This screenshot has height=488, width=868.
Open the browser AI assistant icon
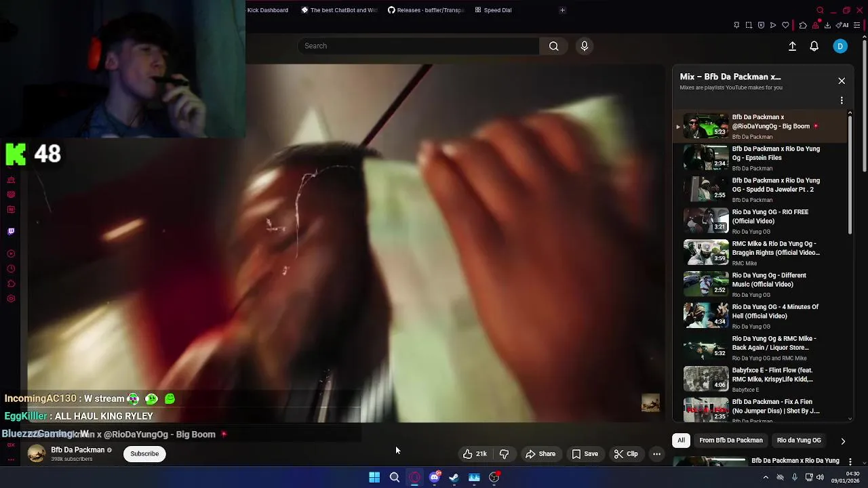(x=843, y=25)
